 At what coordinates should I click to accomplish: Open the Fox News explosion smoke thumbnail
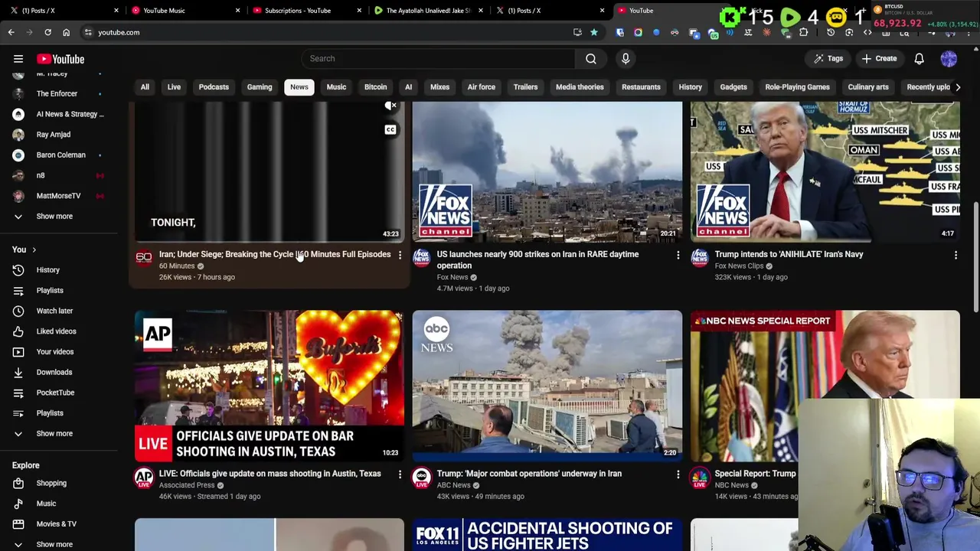click(x=547, y=171)
